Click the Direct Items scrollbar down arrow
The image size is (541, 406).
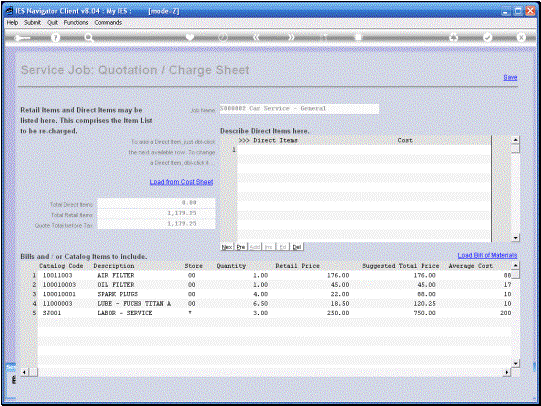515,238
